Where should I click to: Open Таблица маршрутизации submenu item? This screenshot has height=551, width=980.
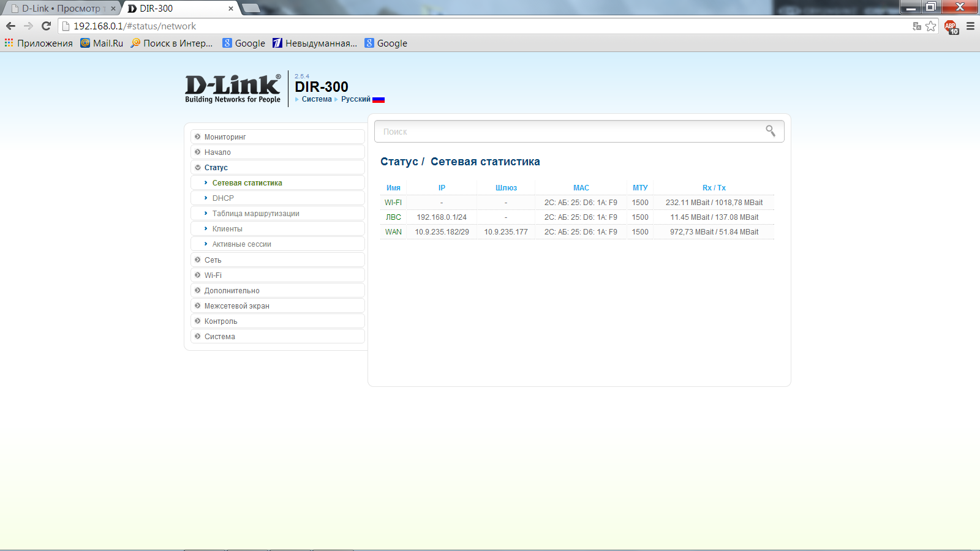coord(278,213)
